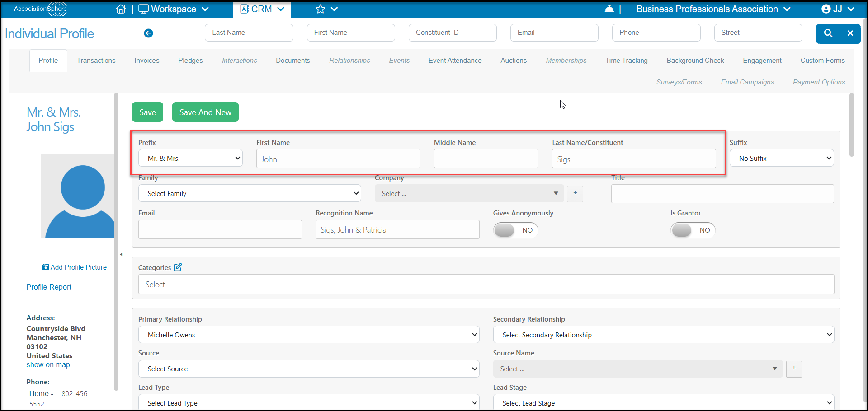868x411 pixels.
Task: Open the Primary Relationship dropdown
Action: point(309,335)
